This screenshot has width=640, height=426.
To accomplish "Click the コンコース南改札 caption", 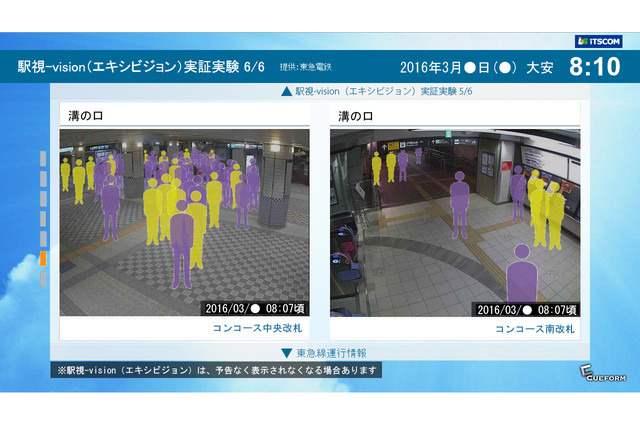I will (x=535, y=329).
